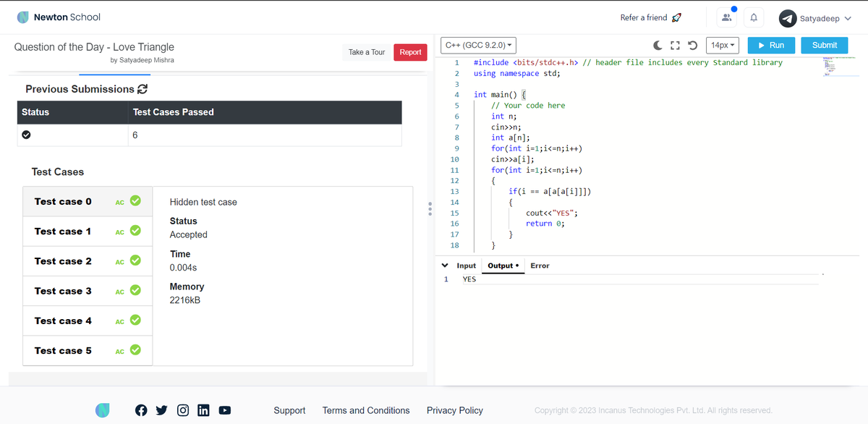Select Test case 2 tab
Viewport: 868px width, 424px height.
pos(88,260)
